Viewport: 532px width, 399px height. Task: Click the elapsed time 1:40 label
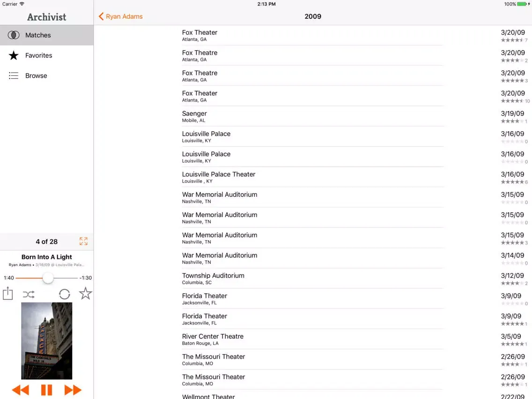tap(9, 278)
